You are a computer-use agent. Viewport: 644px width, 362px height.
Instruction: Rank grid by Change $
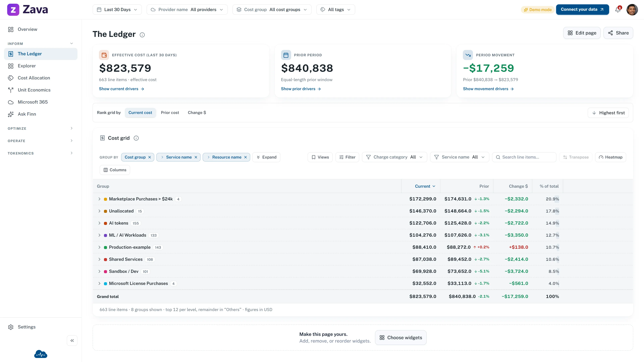[x=197, y=113]
